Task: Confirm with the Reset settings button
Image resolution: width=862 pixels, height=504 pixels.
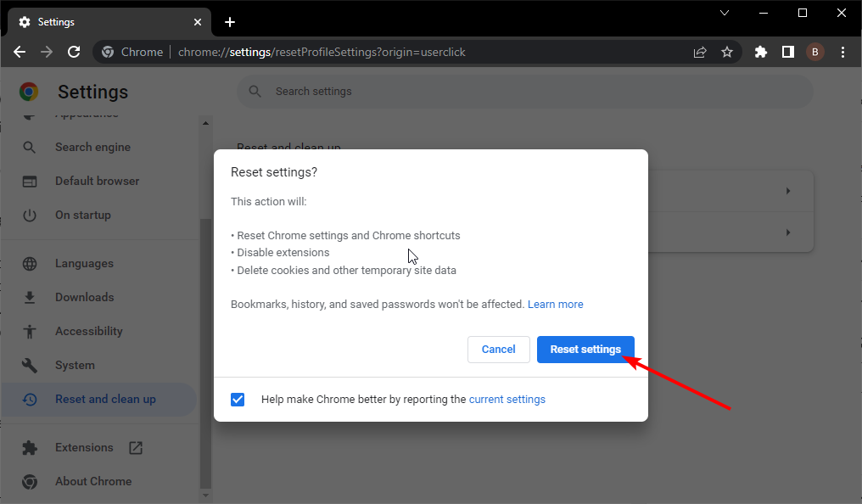Action: [x=585, y=350]
